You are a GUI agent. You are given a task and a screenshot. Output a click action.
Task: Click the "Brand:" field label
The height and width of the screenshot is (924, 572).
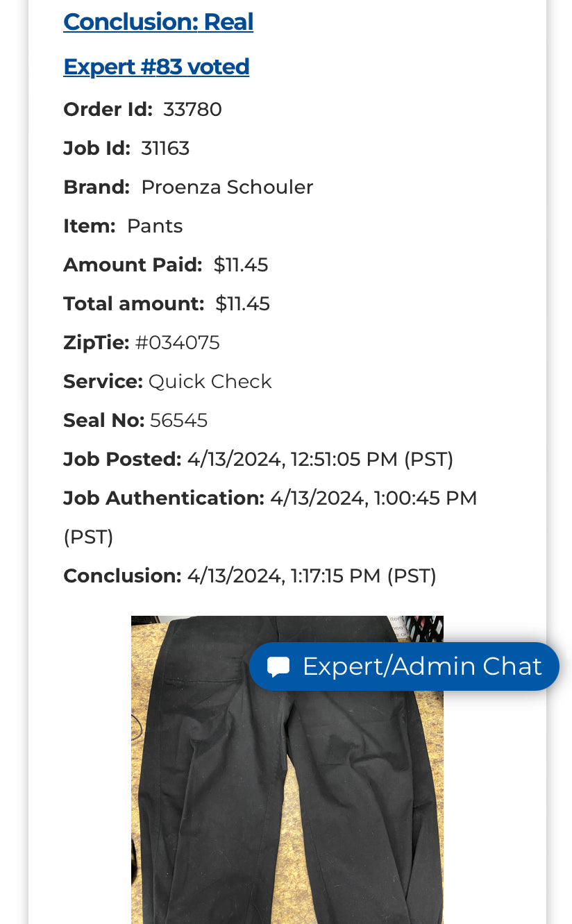[x=96, y=187]
